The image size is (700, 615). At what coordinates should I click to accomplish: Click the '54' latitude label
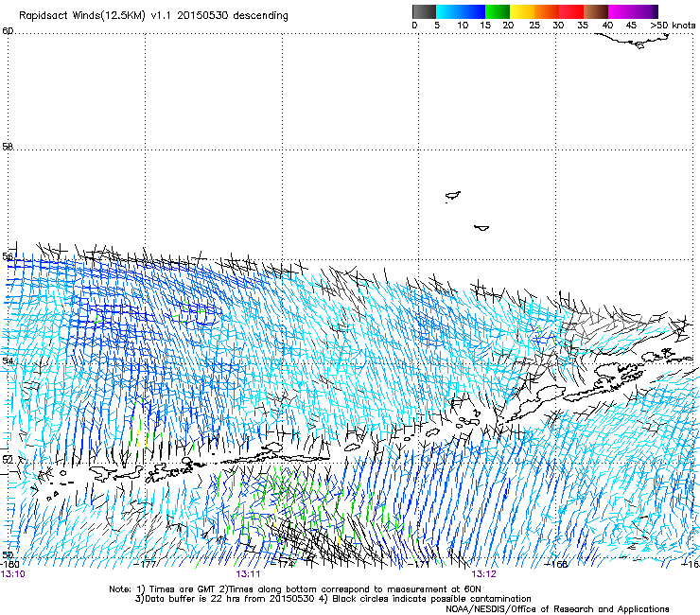pyautogui.click(x=8, y=360)
